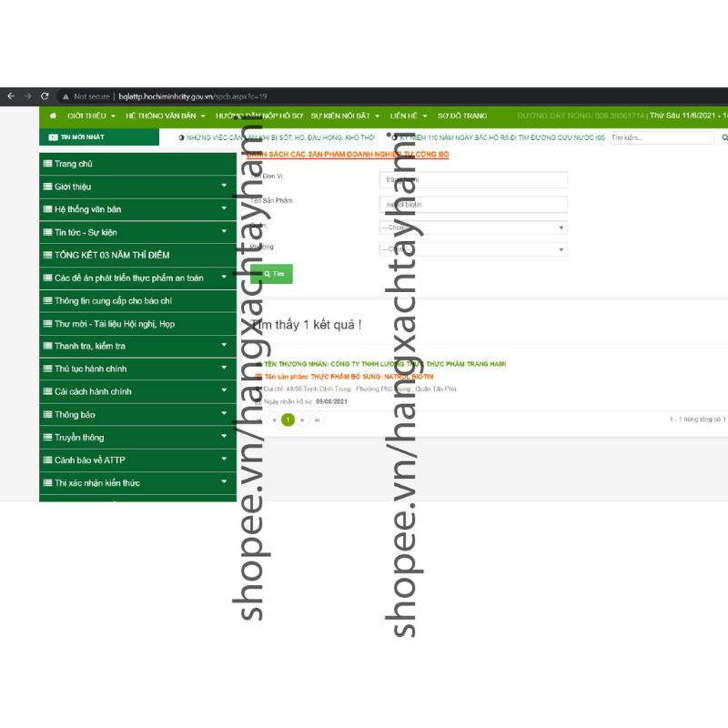Go to next results page arrow
Screen dimensions: 728x728
coord(303,420)
